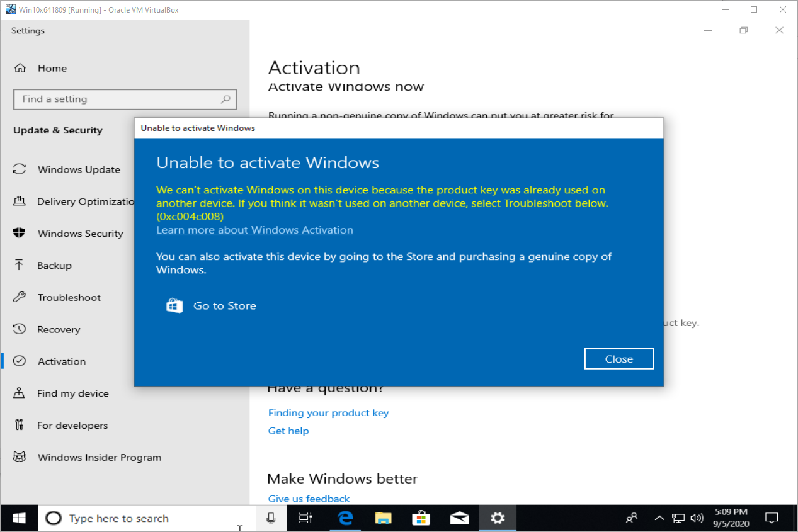The width and height of the screenshot is (798, 532).
Task: Click the For developers icon
Action: click(20, 425)
